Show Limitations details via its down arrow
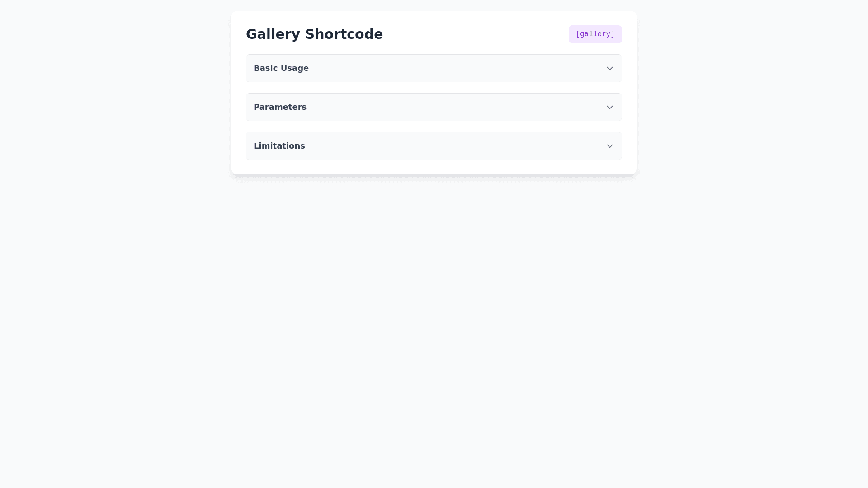 point(609,146)
